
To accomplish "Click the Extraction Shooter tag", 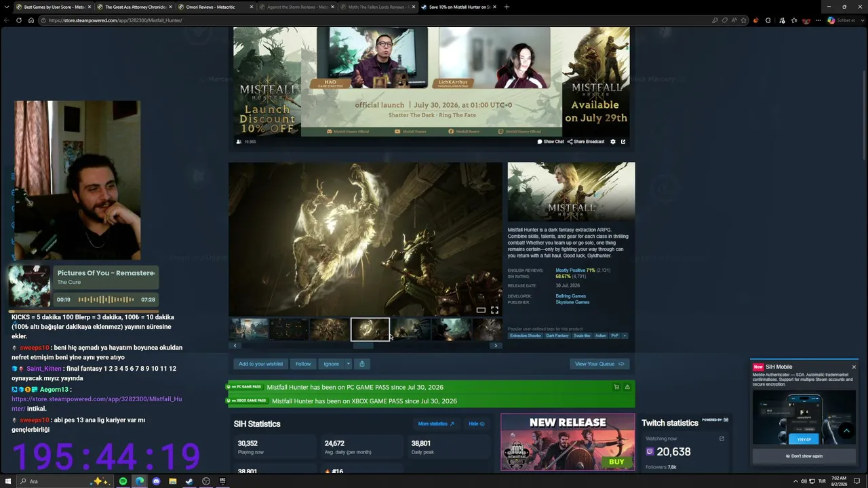I will [x=526, y=335].
